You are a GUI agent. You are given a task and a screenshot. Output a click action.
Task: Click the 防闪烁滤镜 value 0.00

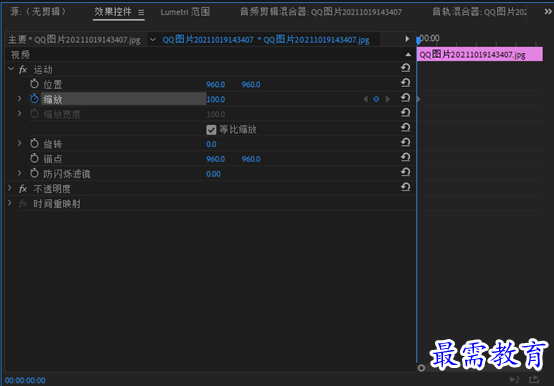click(213, 174)
